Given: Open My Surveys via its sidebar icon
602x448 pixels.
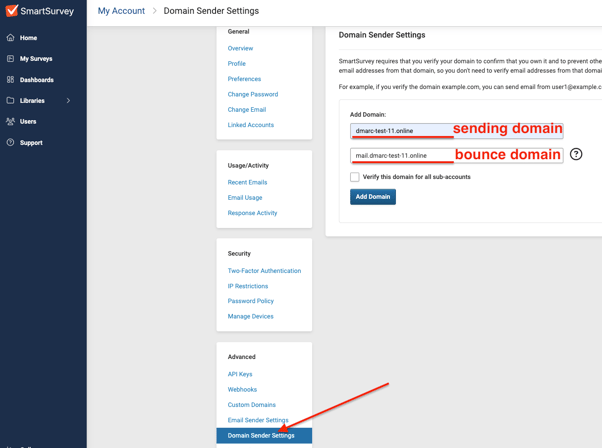Looking at the screenshot, I should [11, 59].
